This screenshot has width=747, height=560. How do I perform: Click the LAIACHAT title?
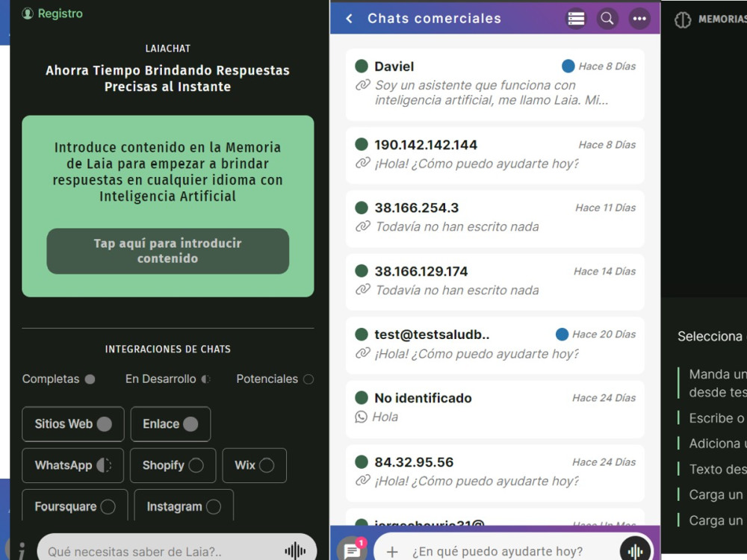(x=167, y=49)
